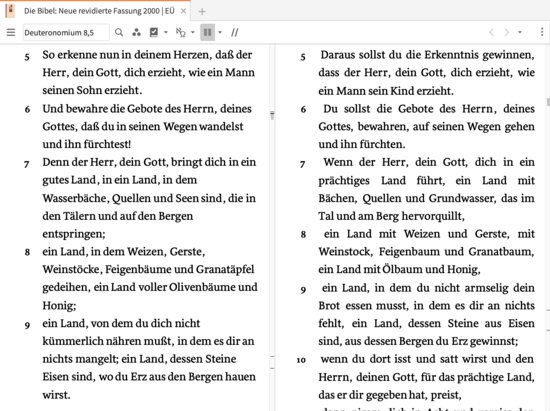Click line 'und ihn fürchten.'
The width and height of the screenshot is (550, 411).
(362, 144)
